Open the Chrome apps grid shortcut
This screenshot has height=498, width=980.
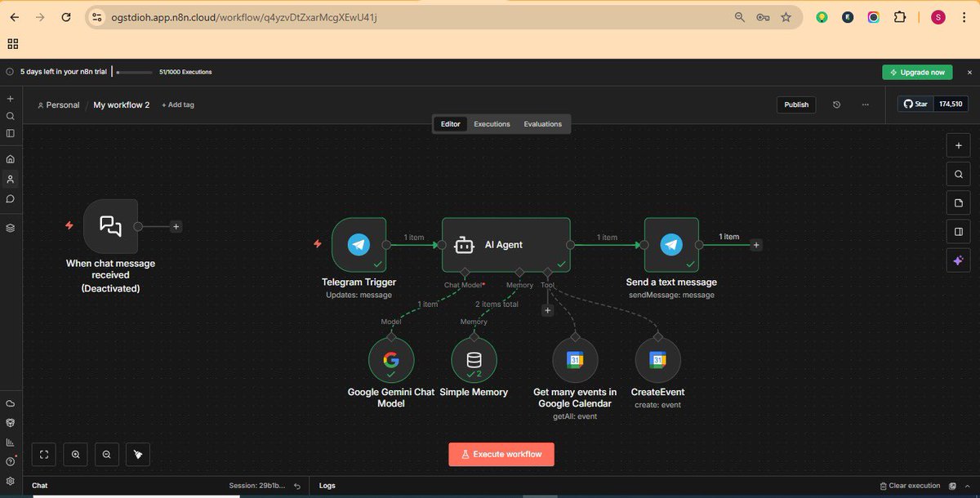12,43
